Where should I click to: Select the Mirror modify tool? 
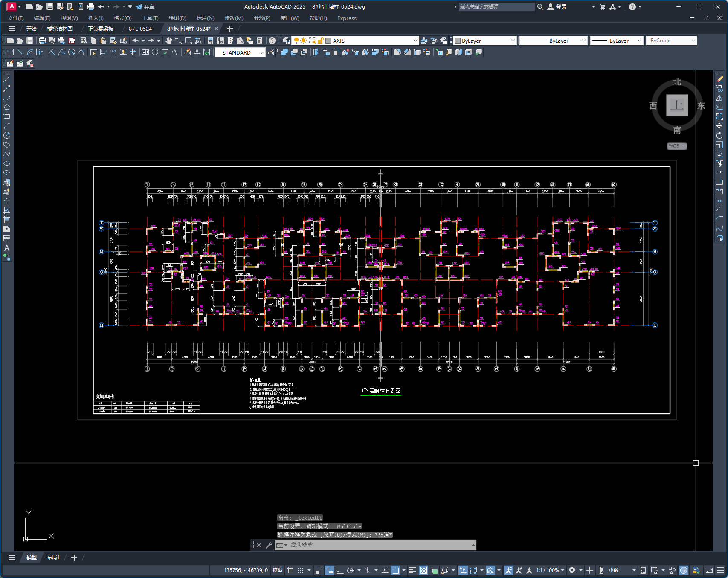tap(719, 98)
